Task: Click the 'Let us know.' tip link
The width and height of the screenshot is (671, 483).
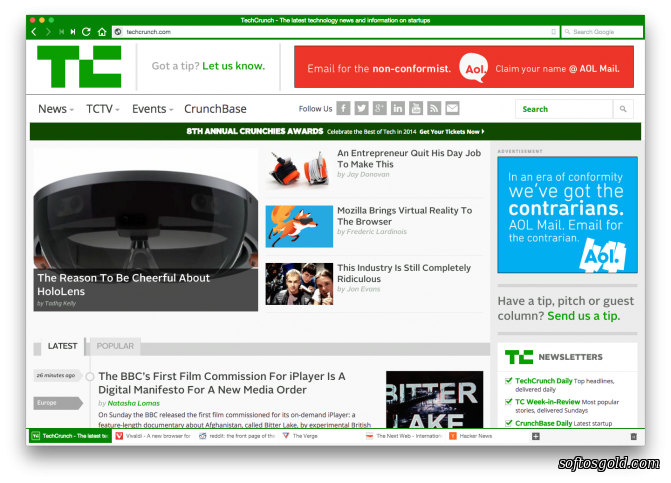Action: (233, 66)
